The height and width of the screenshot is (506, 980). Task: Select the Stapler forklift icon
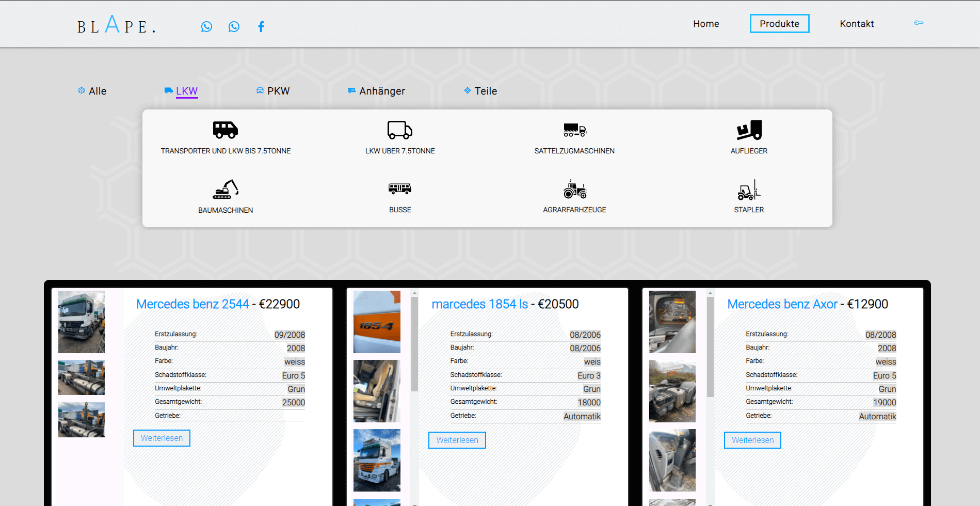[x=749, y=189]
